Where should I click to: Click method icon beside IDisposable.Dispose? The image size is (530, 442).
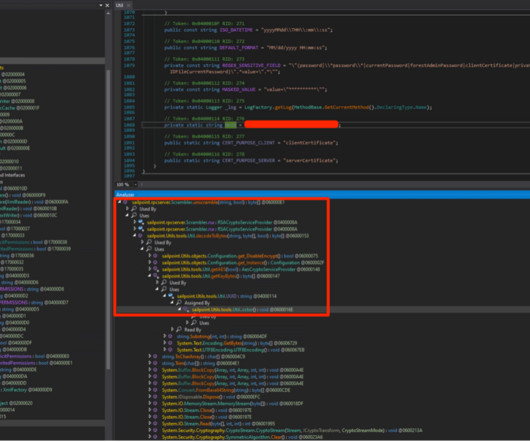[x=155, y=397]
